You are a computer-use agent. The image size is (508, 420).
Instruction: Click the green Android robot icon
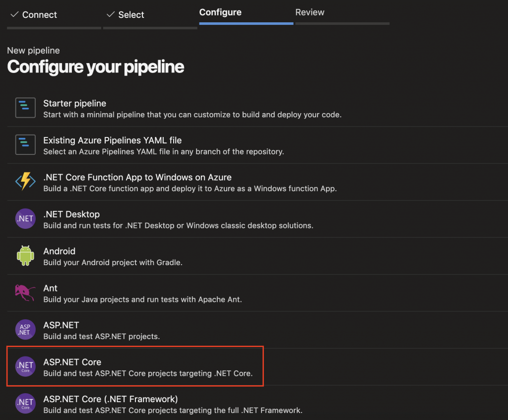coord(25,256)
